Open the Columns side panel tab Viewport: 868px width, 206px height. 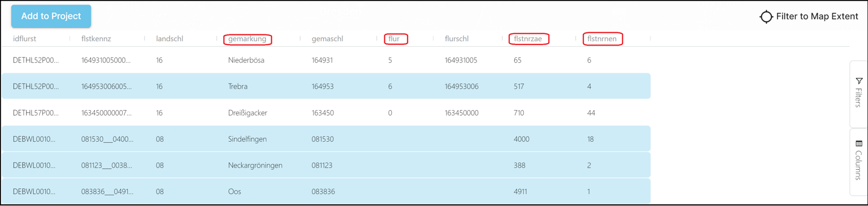[858, 162]
